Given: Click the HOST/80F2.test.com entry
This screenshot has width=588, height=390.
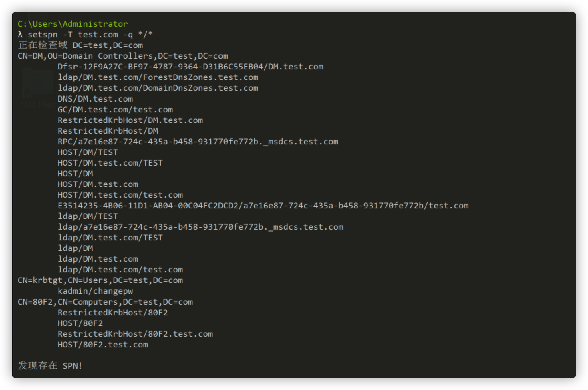Looking at the screenshot, I should (103, 345).
